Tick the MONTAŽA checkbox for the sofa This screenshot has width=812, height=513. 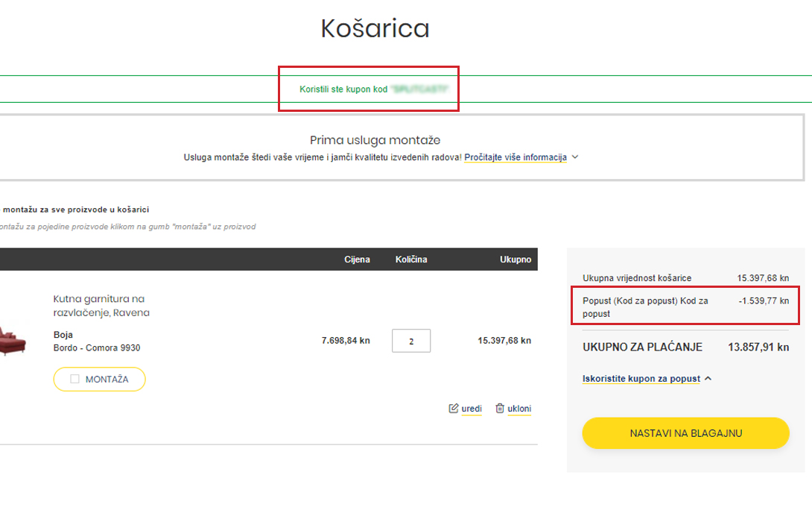click(74, 380)
